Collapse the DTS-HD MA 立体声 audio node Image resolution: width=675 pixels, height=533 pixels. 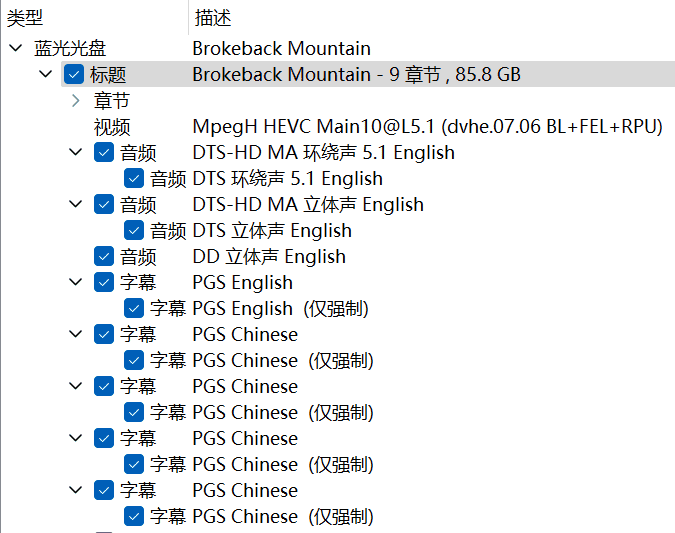(x=76, y=205)
